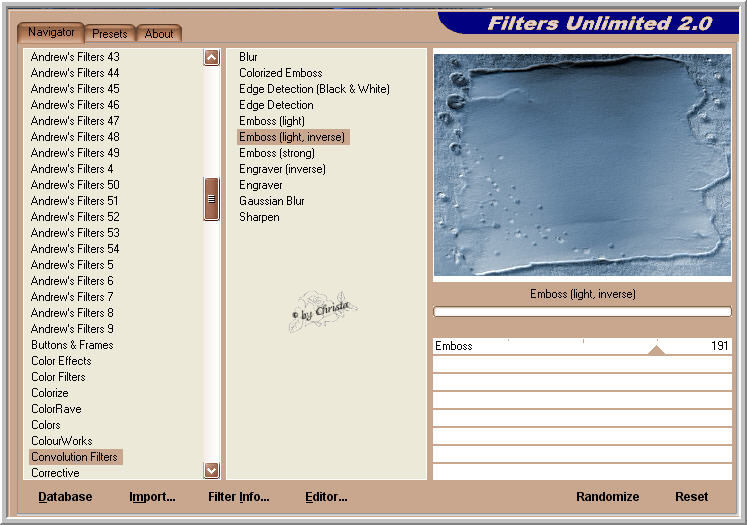
Task: Select the Colors category
Action: pos(46,425)
